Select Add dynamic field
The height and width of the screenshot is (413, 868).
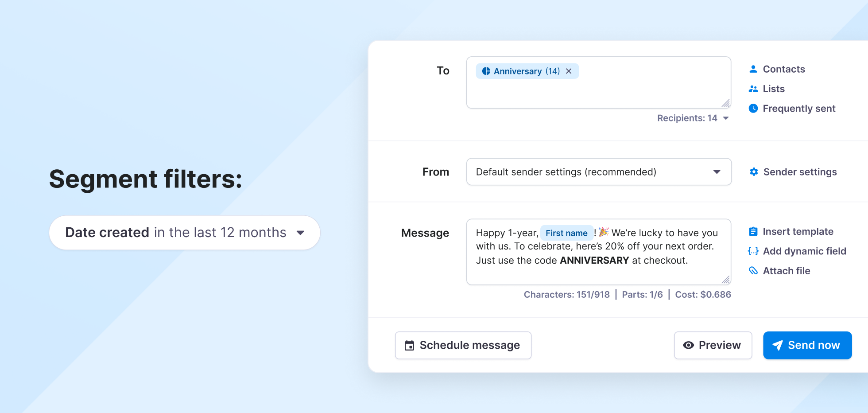click(x=804, y=251)
